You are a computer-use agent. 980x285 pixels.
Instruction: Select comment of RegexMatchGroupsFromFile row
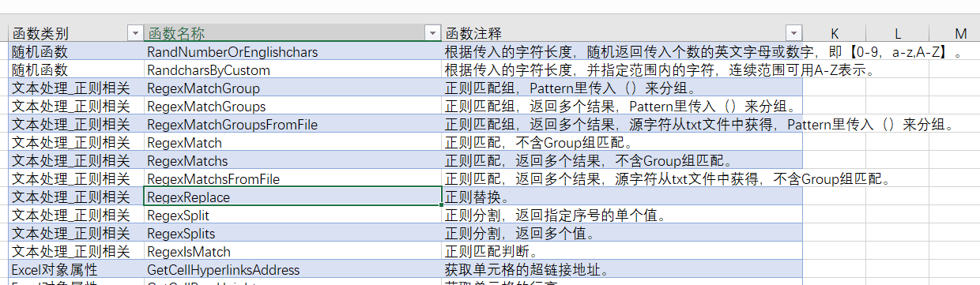coord(622,125)
